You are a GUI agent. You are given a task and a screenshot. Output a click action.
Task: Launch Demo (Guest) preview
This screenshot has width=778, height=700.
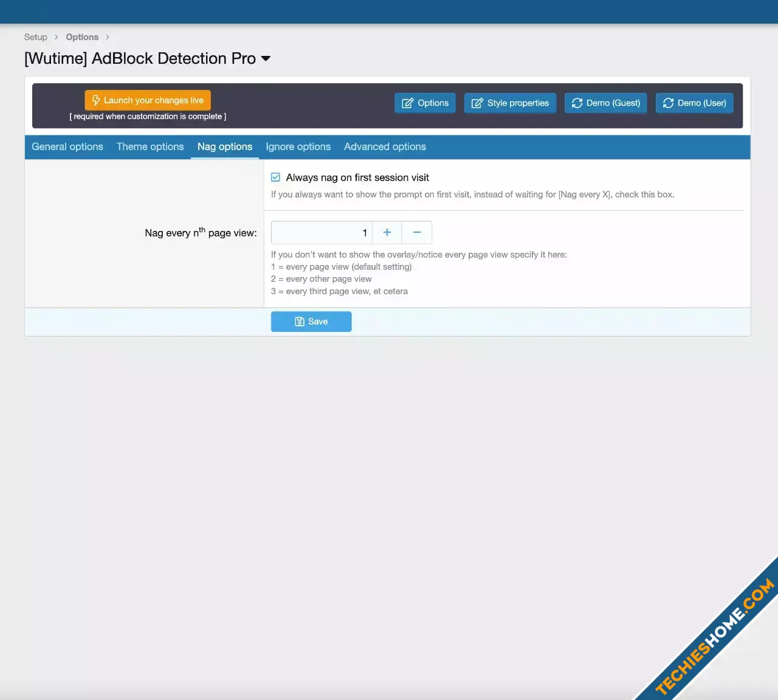tap(606, 103)
